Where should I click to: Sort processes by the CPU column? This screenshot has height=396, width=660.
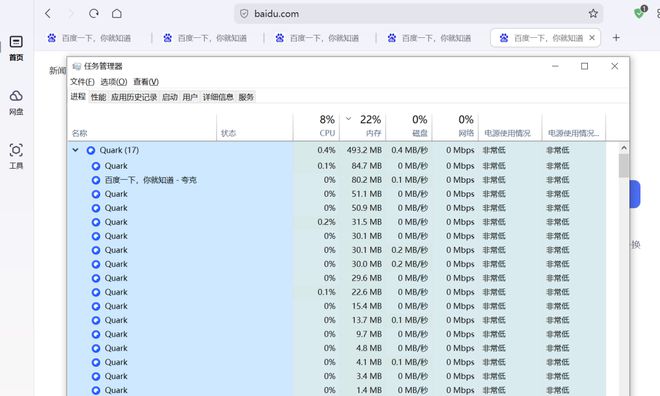tap(316, 126)
